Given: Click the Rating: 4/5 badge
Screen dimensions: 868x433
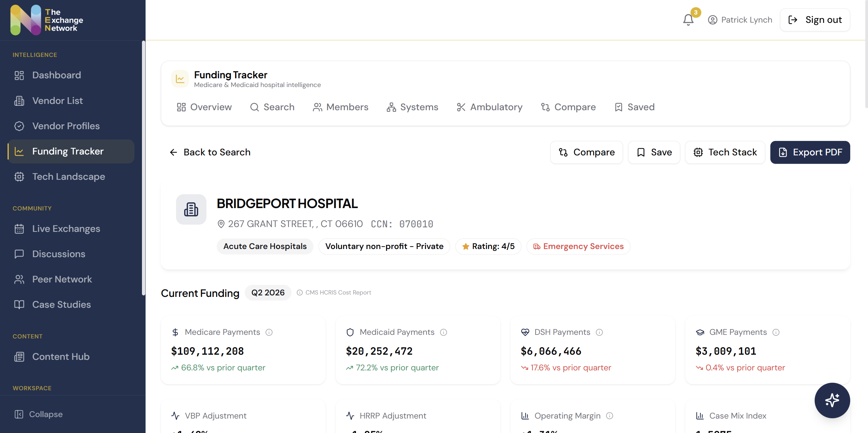Looking at the screenshot, I should pos(488,247).
